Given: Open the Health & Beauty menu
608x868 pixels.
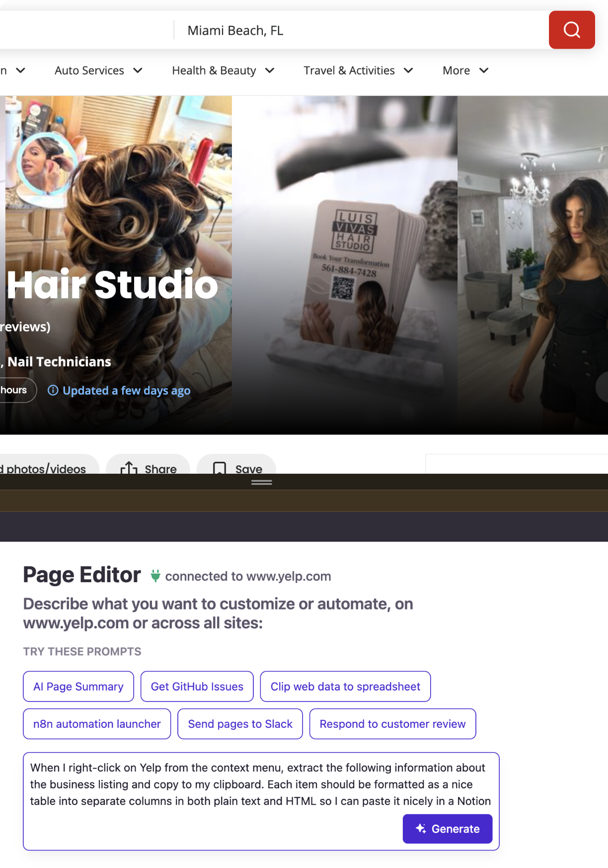Looking at the screenshot, I should click(223, 71).
